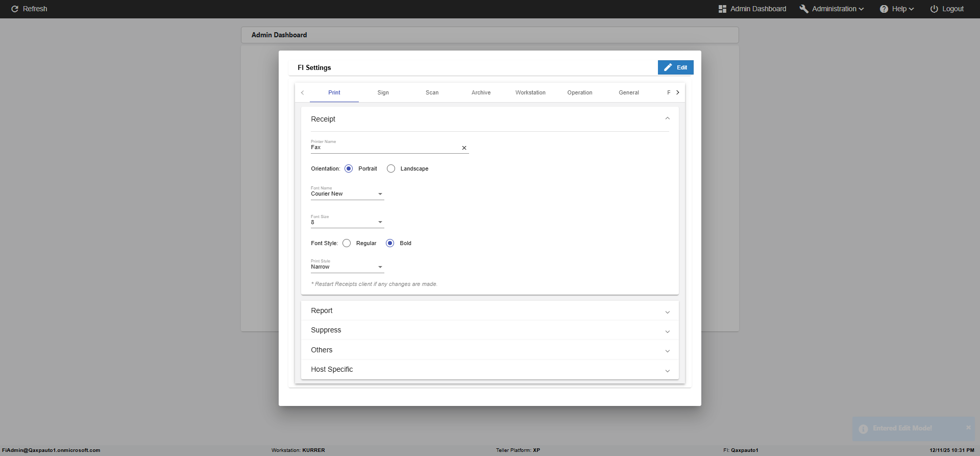Click the pencil icon on Edit button
The width and height of the screenshot is (980, 456).
[668, 67]
